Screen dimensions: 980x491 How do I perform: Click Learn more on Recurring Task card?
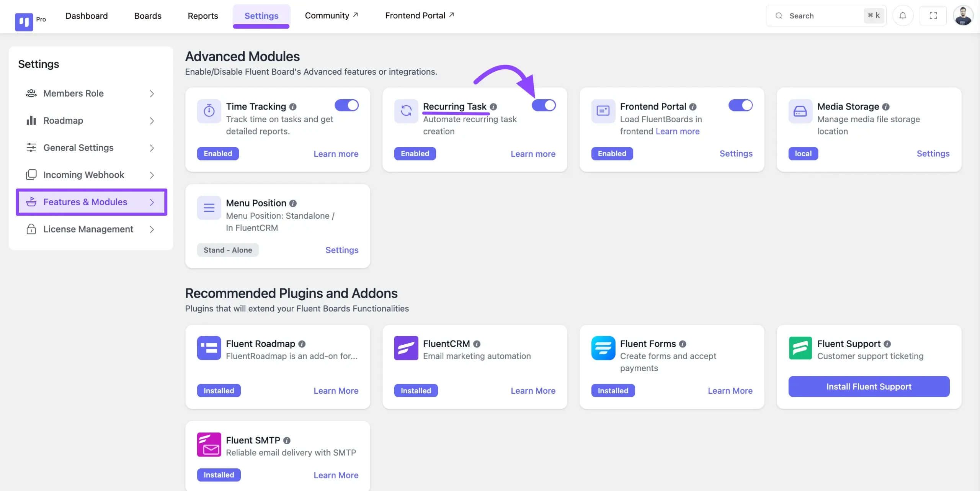point(533,154)
